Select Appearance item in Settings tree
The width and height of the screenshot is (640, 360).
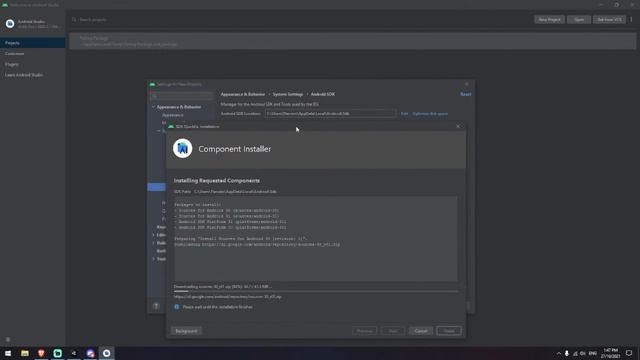tap(173, 115)
